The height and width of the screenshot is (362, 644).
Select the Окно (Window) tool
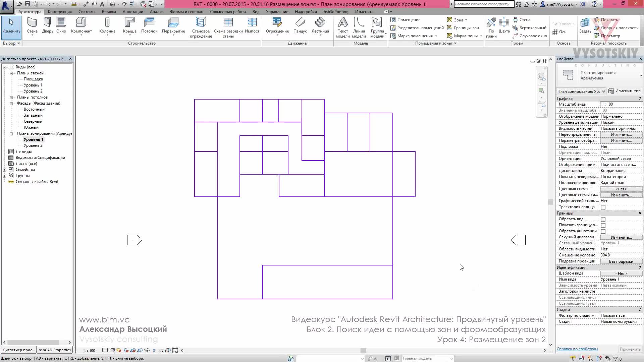coord(61,25)
